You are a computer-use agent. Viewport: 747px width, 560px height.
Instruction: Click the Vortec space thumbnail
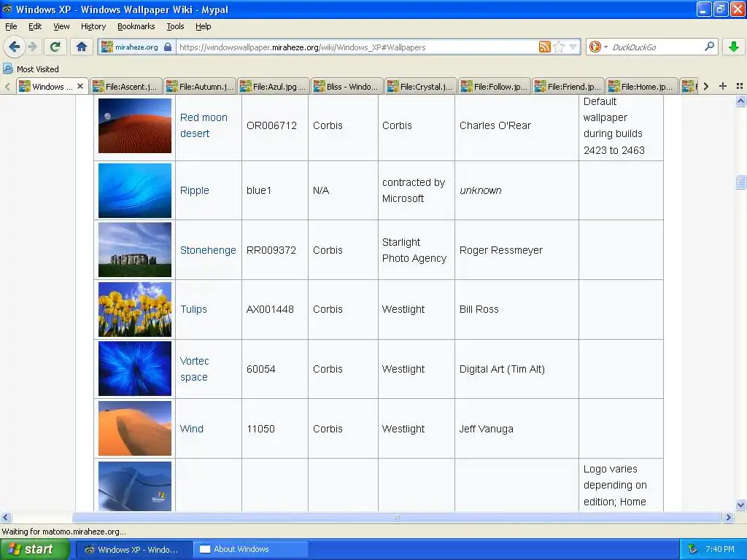pos(135,368)
